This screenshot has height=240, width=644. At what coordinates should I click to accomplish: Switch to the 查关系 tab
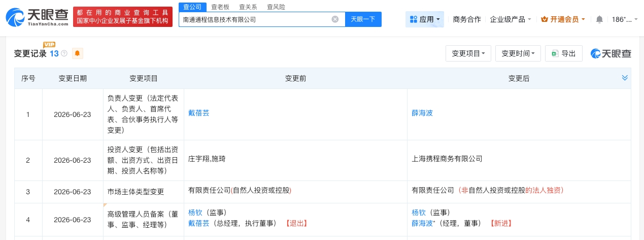pyautogui.click(x=248, y=7)
